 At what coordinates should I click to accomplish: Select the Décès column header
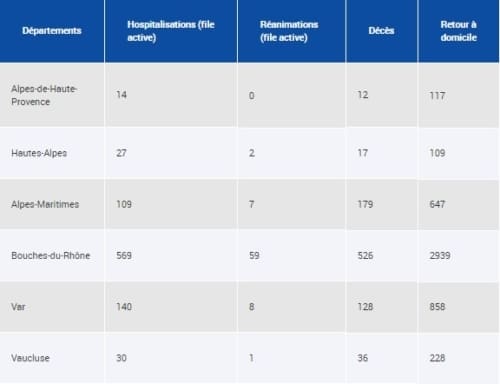[x=381, y=31]
